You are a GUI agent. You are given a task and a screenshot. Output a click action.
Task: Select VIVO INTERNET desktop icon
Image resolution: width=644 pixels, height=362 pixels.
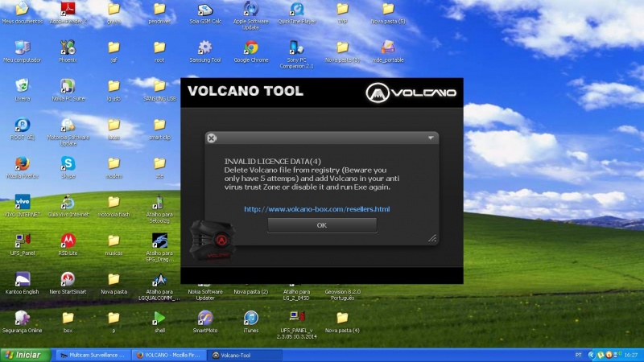[23, 206]
